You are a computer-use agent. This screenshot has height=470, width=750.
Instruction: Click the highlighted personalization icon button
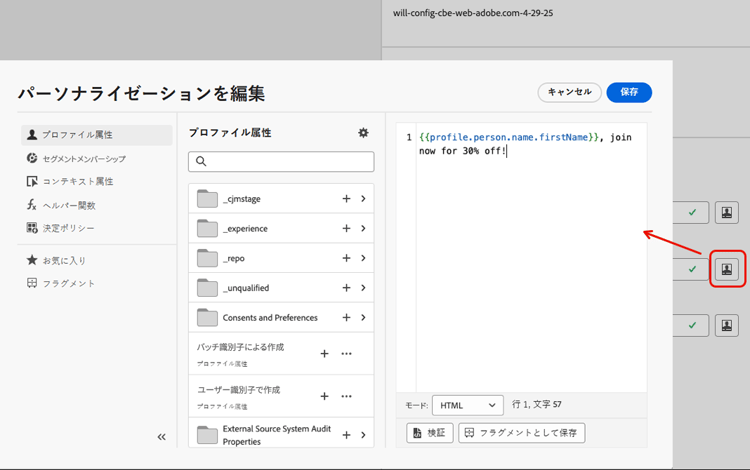click(727, 270)
